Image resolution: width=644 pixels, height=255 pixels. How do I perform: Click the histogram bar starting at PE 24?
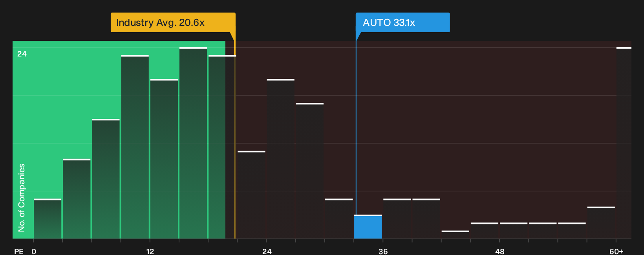(x=281, y=159)
